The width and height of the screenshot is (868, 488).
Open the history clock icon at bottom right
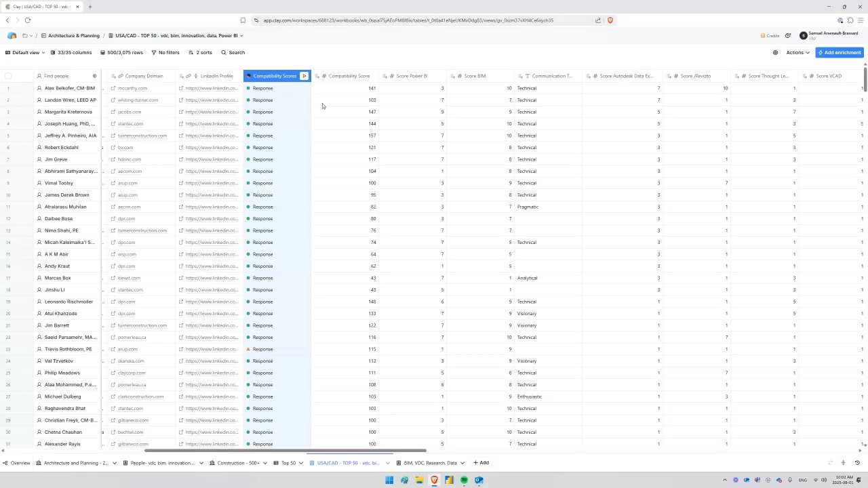(x=857, y=463)
